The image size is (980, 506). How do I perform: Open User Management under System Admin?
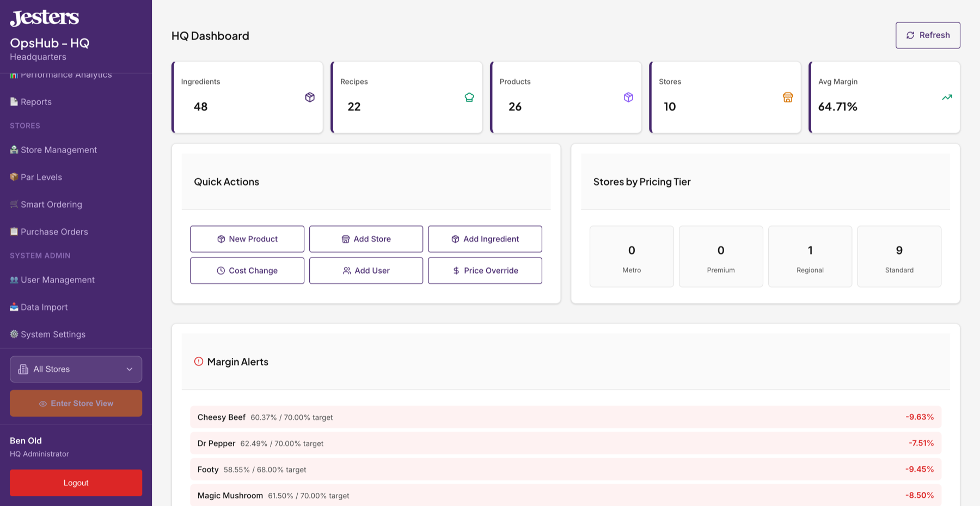coord(57,279)
